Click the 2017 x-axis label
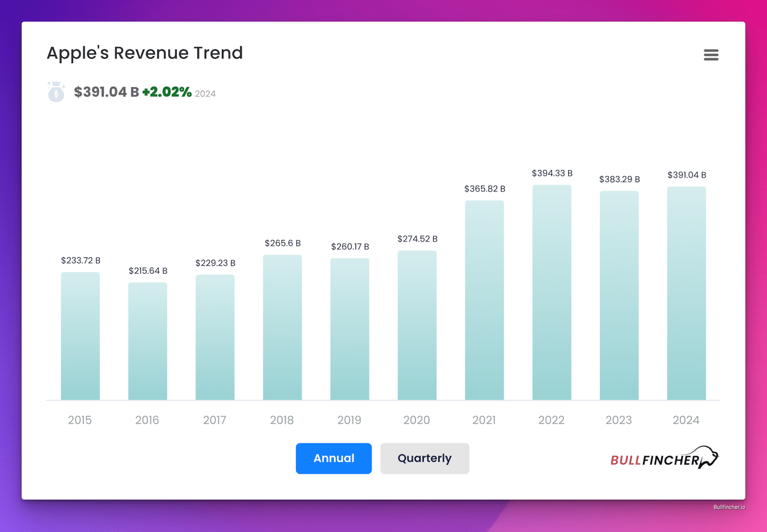 [214, 420]
